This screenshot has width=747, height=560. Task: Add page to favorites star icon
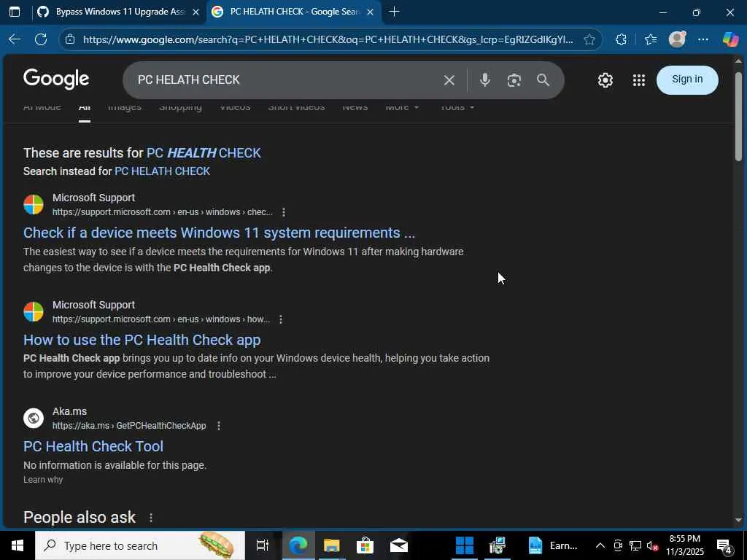tap(589, 39)
